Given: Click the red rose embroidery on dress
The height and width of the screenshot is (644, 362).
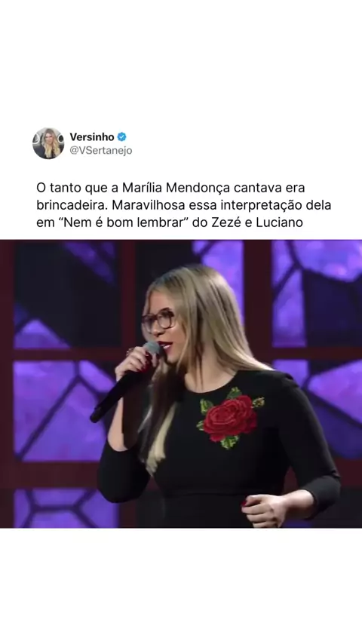Looking at the screenshot, I should pyautogui.click(x=230, y=418).
